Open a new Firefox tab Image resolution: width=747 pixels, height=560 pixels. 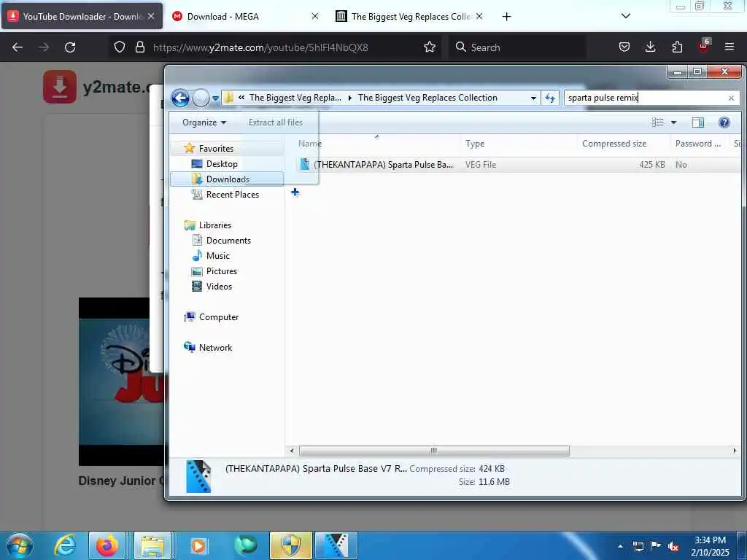tap(506, 17)
